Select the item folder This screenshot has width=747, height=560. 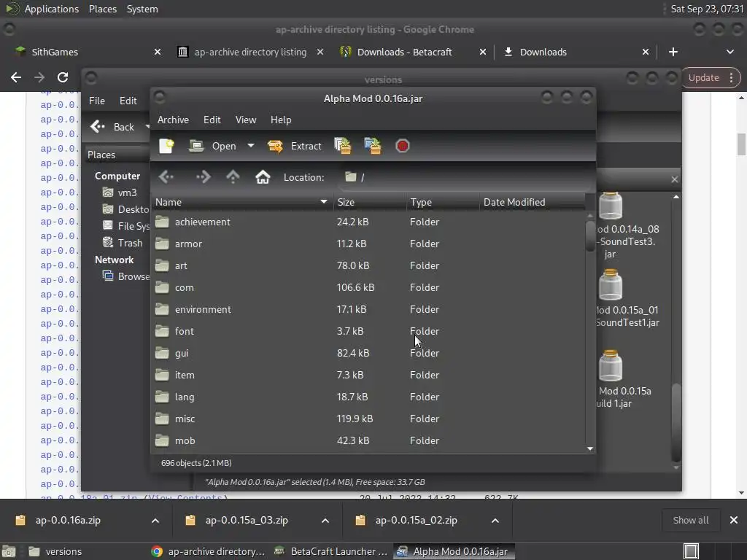[x=368, y=376]
